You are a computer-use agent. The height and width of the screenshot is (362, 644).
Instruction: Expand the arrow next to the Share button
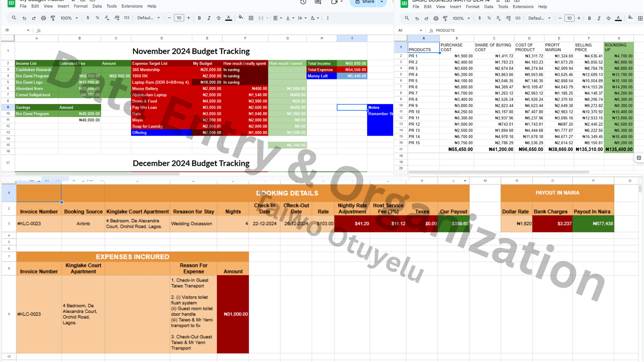click(x=382, y=2)
